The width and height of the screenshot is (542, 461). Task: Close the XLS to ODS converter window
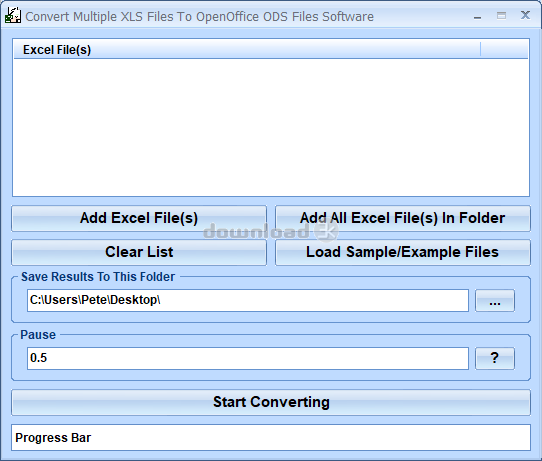(525, 15)
